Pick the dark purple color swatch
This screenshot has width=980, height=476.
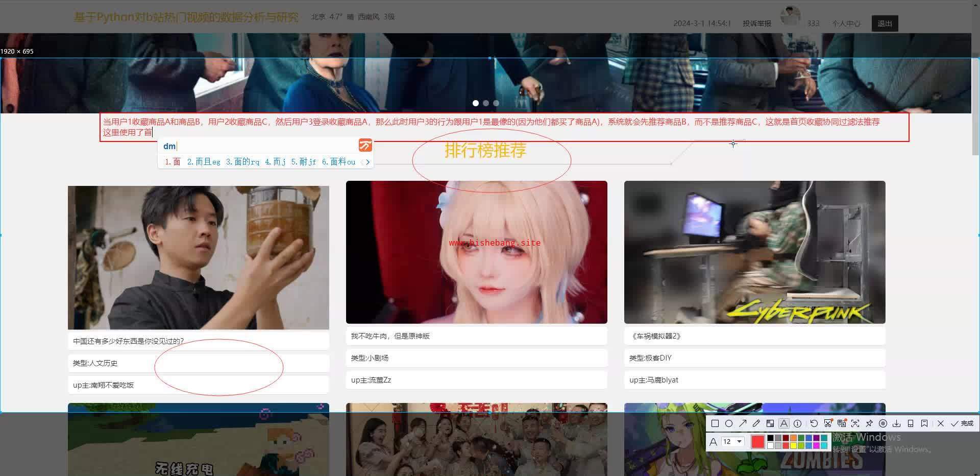click(x=817, y=438)
